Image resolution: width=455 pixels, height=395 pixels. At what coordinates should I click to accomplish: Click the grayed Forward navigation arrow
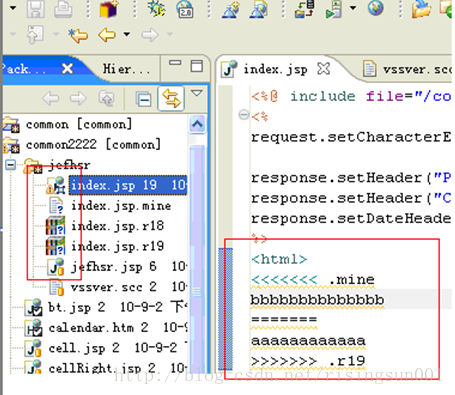coord(149,35)
